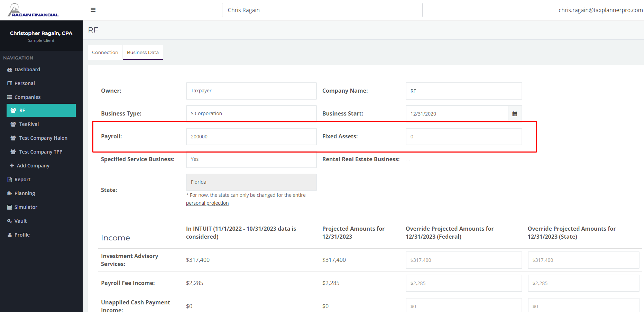
Task: Open the Personal navigation item
Action: tap(25, 83)
